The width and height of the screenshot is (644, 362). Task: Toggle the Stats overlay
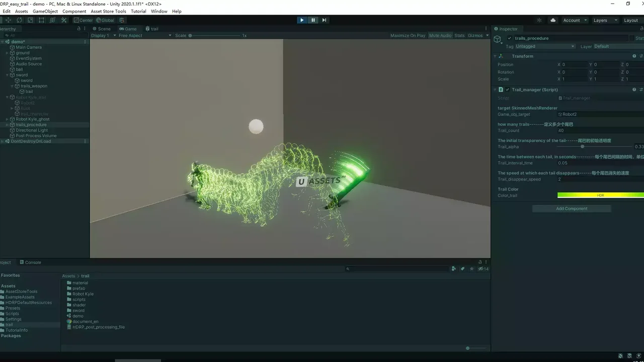click(459, 36)
